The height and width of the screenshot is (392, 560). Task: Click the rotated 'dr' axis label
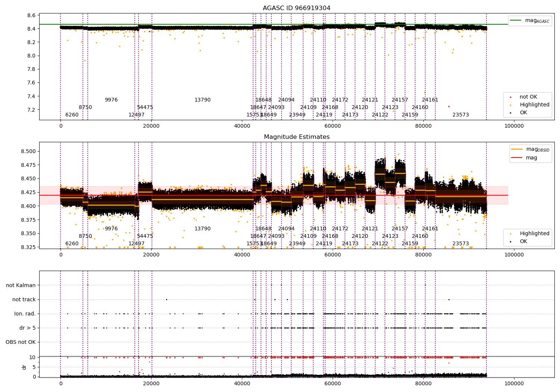pyautogui.click(x=24, y=367)
